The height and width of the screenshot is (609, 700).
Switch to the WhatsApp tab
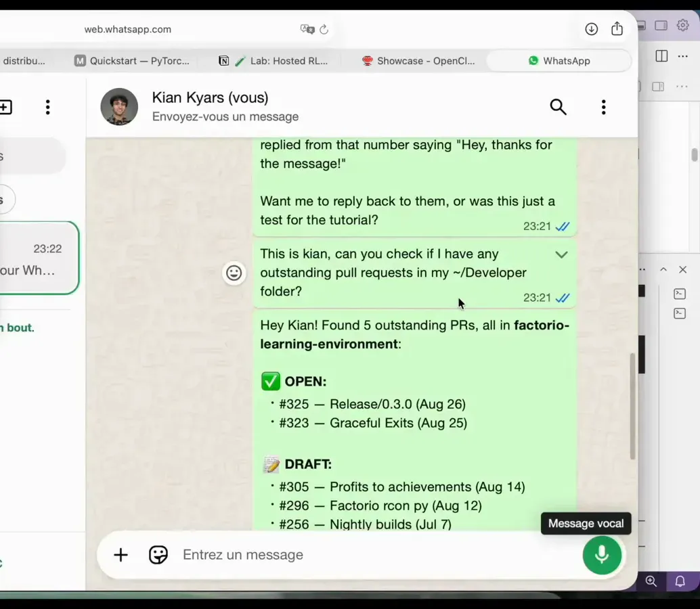pyautogui.click(x=559, y=61)
